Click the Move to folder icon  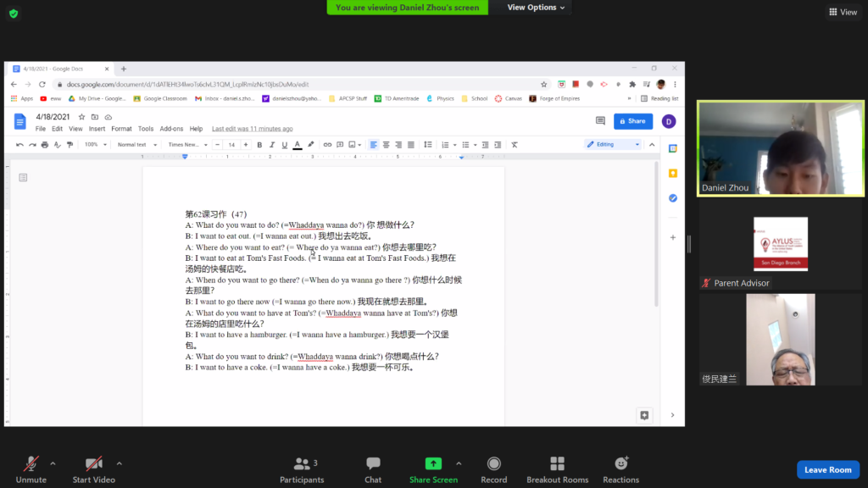95,117
